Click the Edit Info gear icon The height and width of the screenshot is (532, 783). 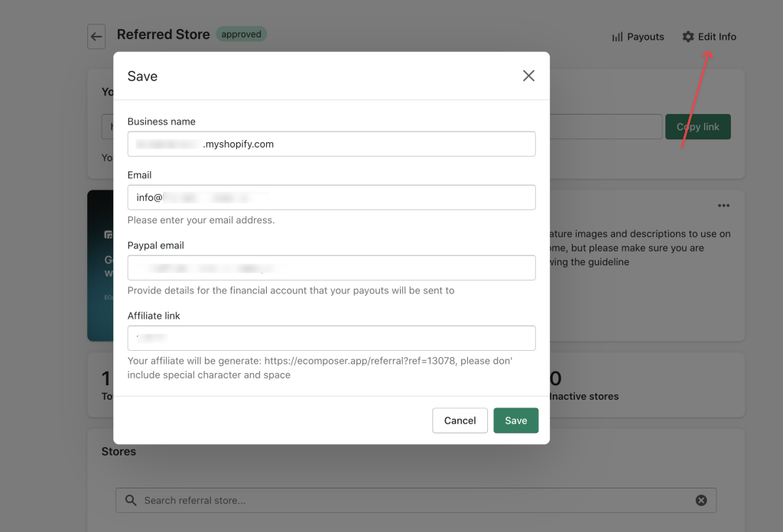click(688, 37)
